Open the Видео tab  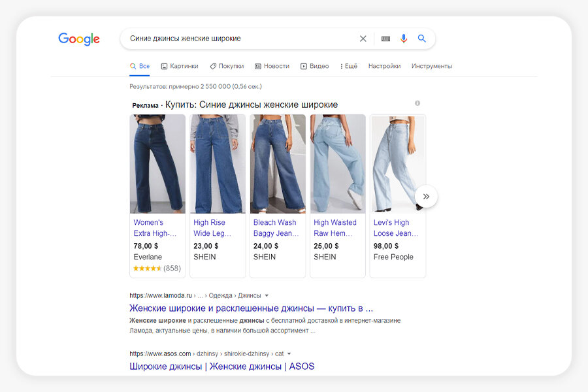pyautogui.click(x=315, y=66)
